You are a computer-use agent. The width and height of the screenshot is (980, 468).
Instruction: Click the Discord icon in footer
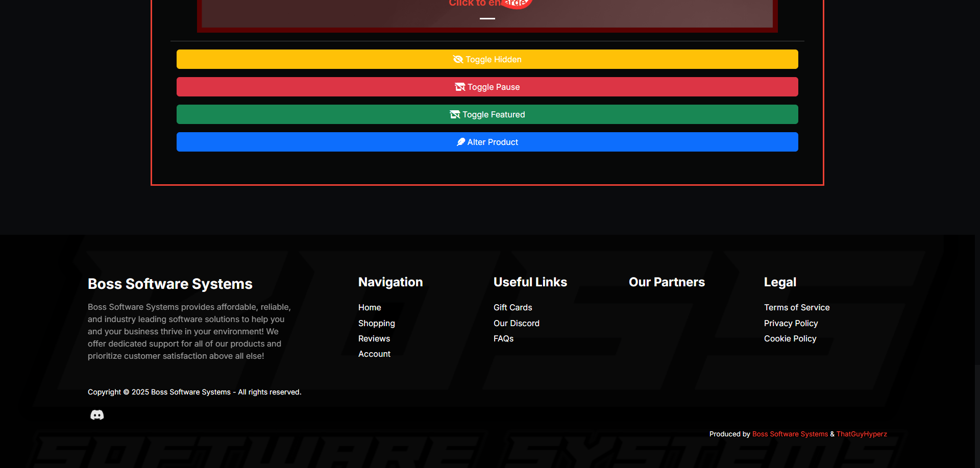coord(97,415)
